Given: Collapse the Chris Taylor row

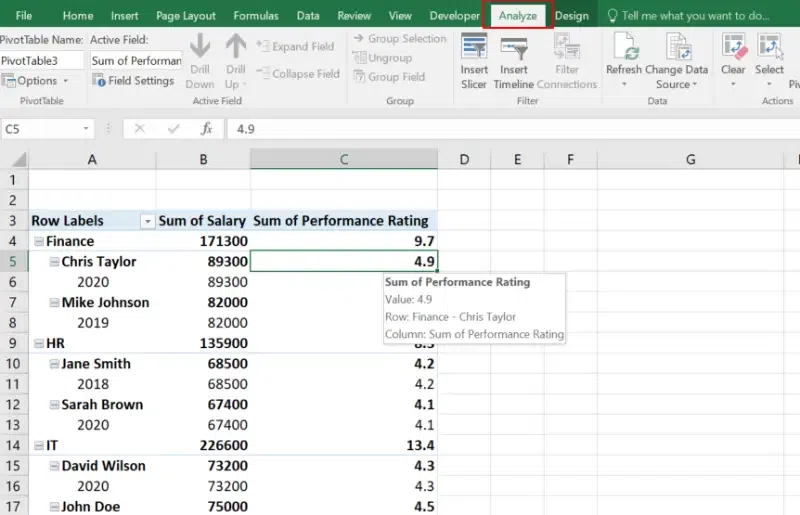Looking at the screenshot, I should 54,262.
